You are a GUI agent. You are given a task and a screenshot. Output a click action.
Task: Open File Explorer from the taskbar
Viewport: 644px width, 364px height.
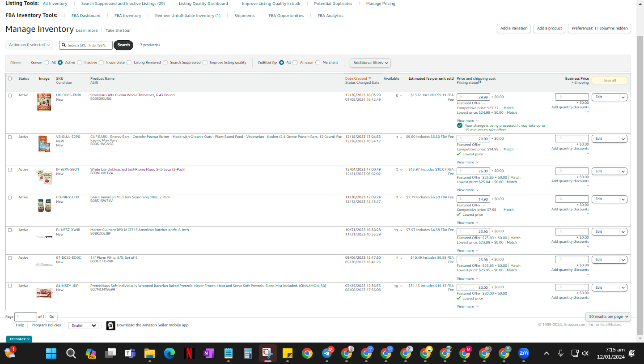pyautogui.click(x=149, y=353)
